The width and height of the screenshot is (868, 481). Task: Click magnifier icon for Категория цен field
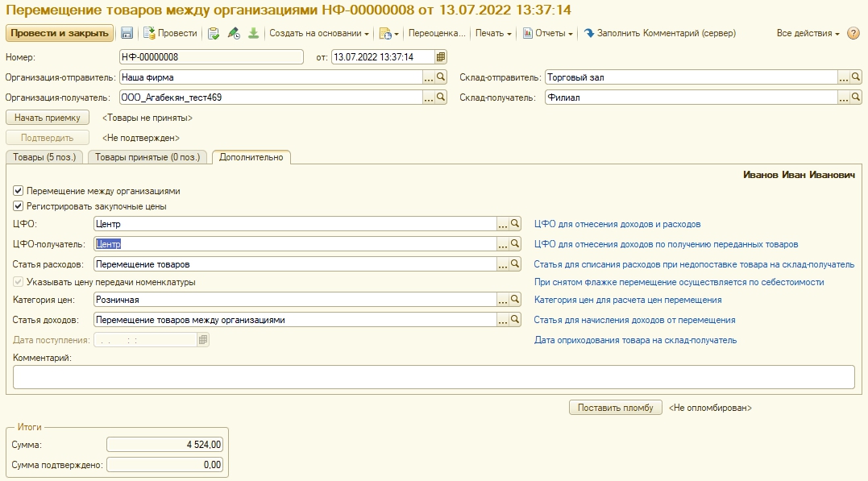(x=516, y=300)
